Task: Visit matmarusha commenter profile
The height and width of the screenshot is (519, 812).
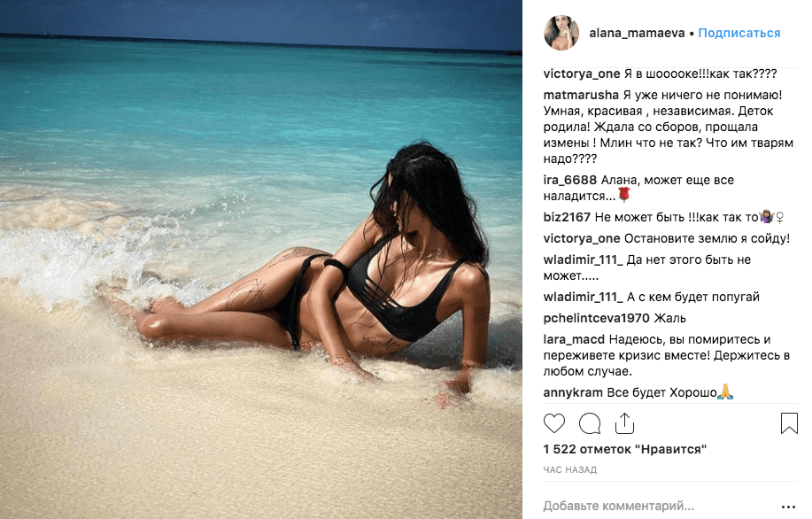Action: [x=581, y=96]
